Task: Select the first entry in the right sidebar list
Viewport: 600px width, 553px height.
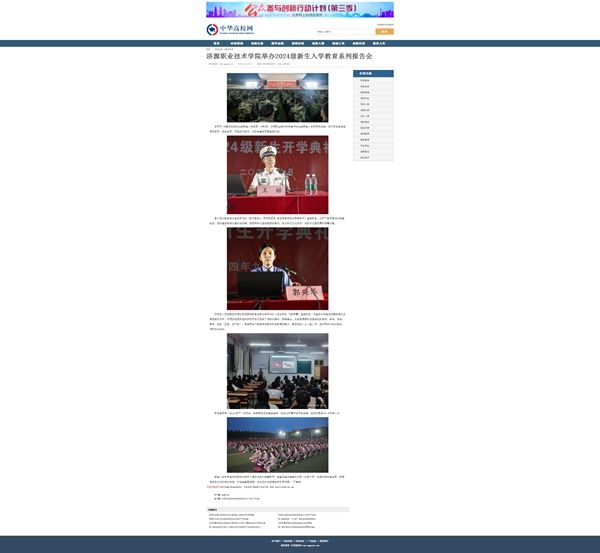Action: [x=365, y=80]
